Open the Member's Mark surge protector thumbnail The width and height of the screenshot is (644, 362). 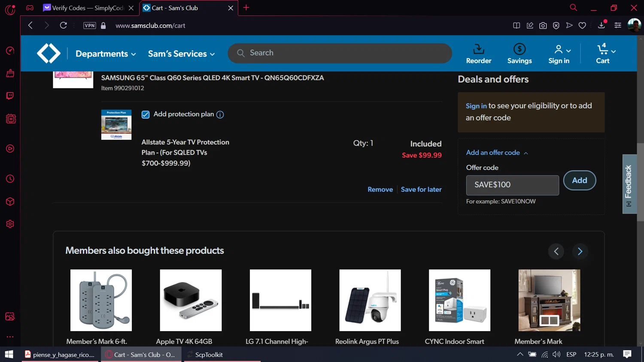101,300
